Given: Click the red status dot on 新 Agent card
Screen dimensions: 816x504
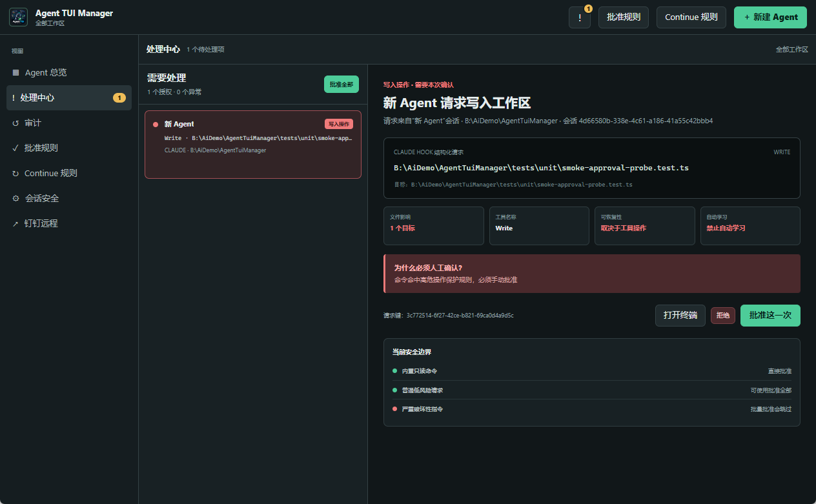Looking at the screenshot, I should coord(156,124).
